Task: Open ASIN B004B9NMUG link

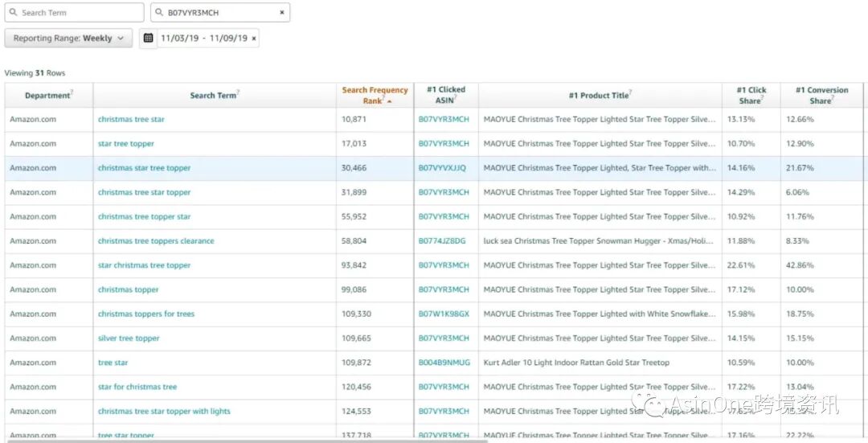Action: tap(444, 363)
